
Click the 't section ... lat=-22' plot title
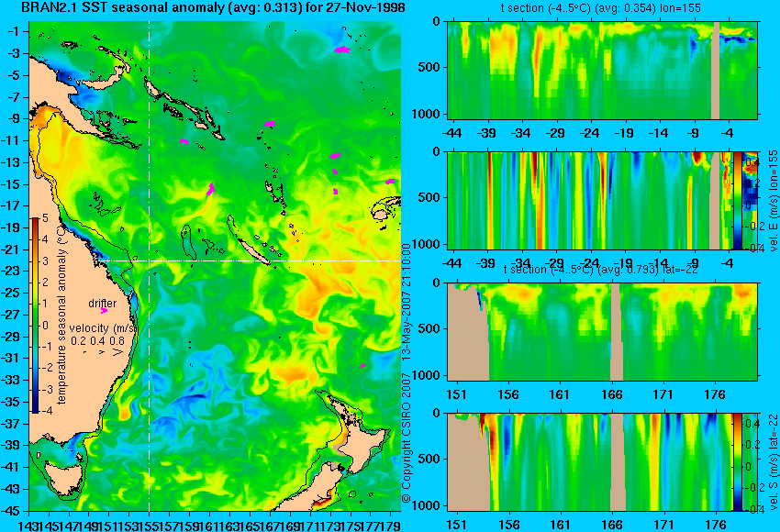point(601,270)
